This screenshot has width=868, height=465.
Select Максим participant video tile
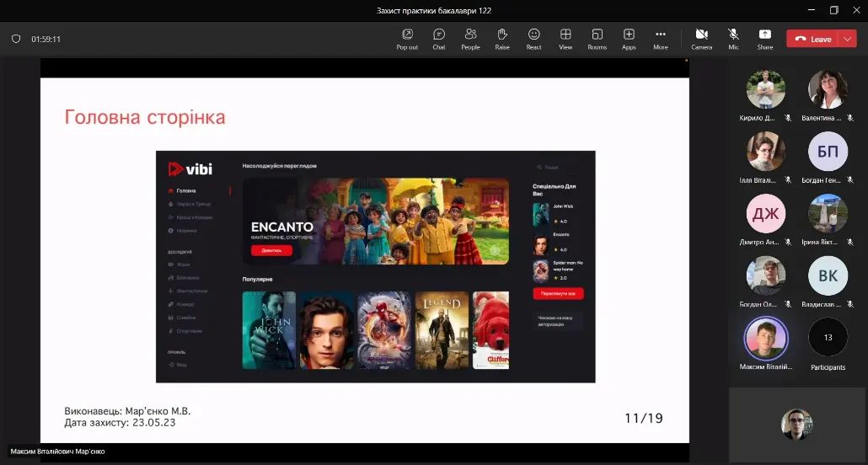pos(765,338)
